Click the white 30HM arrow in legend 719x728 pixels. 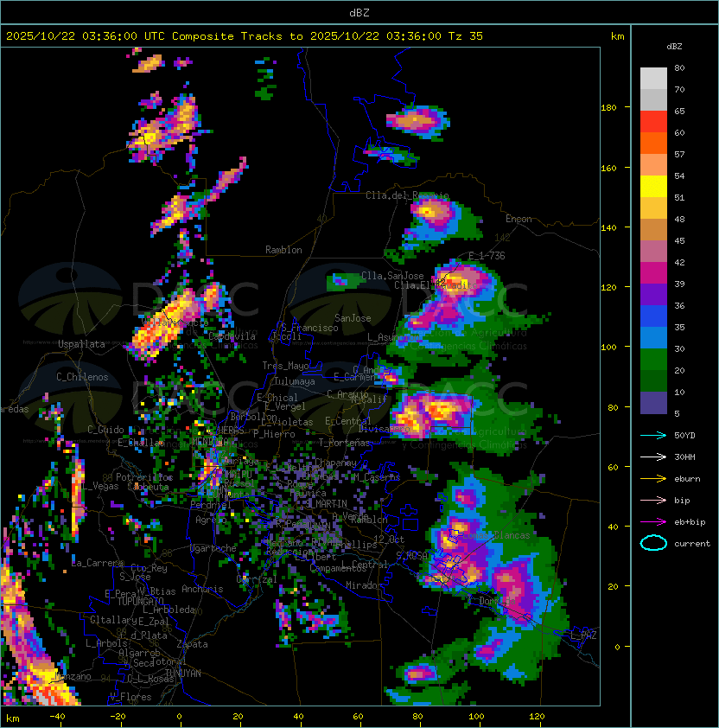point(653,457)
